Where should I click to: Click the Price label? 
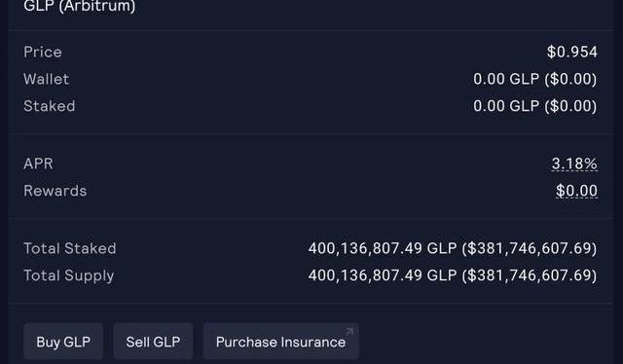[43, 52]
